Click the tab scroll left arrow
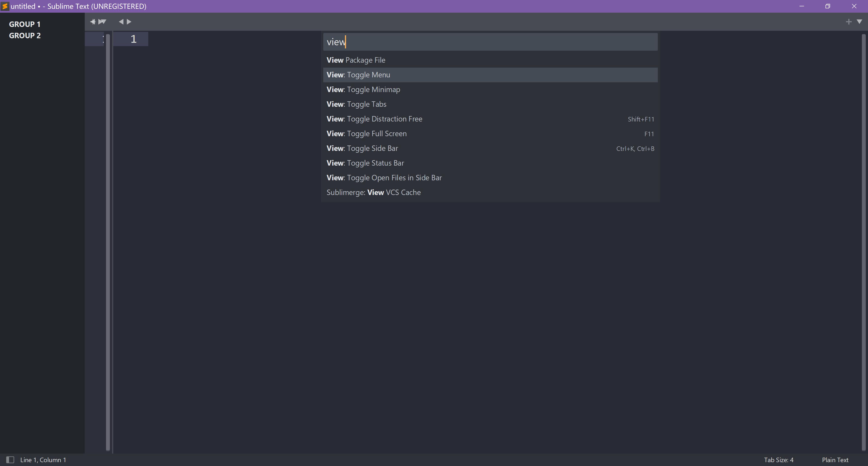The width and height of the screenshot is (868, 466). pyautogui.click(x=121, y=21)
